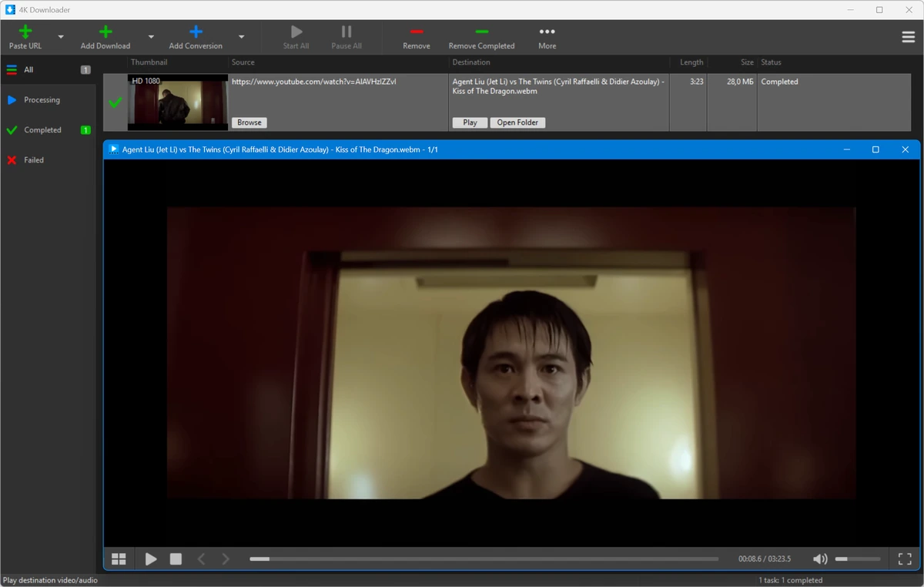Viewport: 924px width, 587px height.
Task: Click the 4K Downloader app icon in title bar
Action: [10, 9]
